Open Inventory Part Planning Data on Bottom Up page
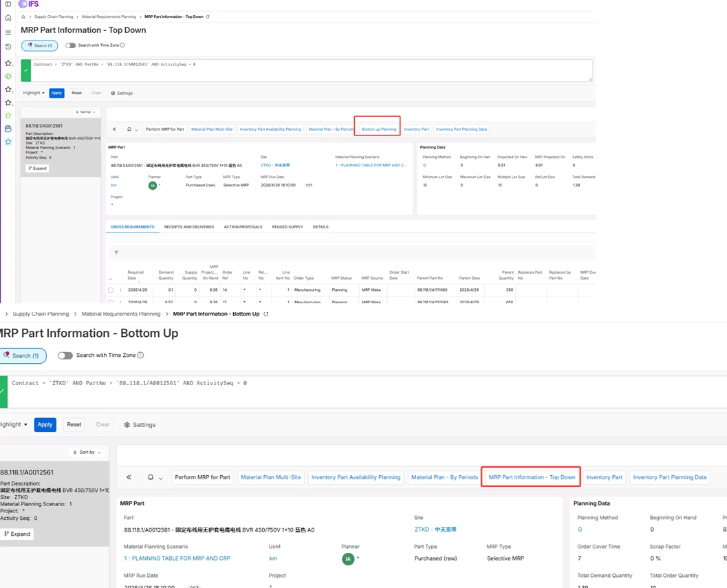The image size is (727, 588). pos(670,477)
